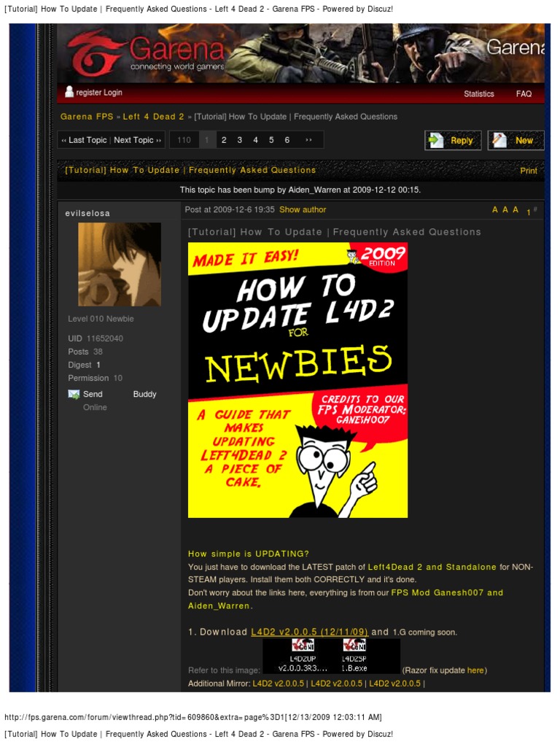Click the 'Permission 10' text
The image size is (560, 747).
[x=96, y=379]
